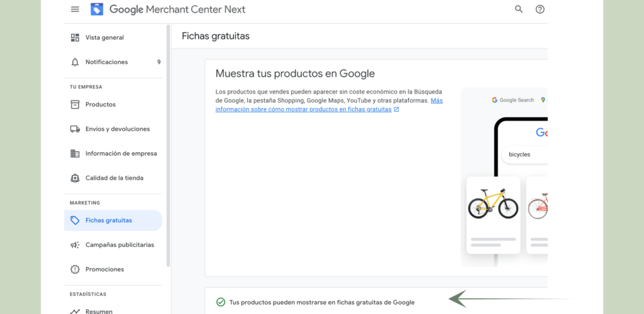Screen dimensions: 644x314
Task: Click the Promociones badge icon
Action: (75, 269)
